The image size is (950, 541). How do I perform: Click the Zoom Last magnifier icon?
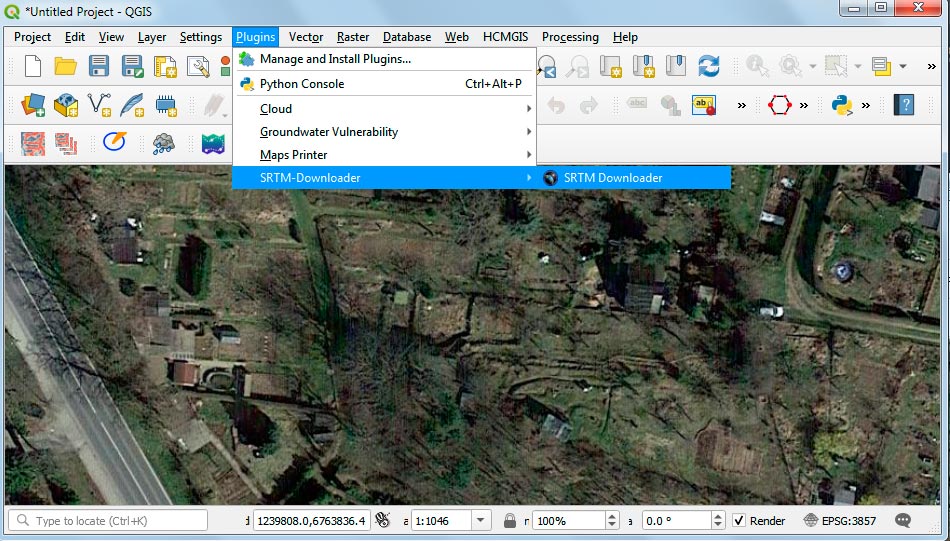coord(546,66)
